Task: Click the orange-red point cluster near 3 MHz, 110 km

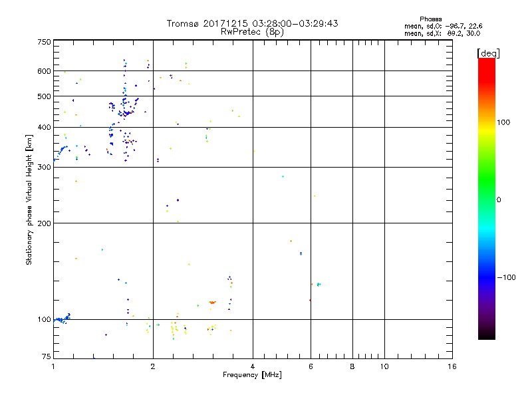Action: point(212,303)
